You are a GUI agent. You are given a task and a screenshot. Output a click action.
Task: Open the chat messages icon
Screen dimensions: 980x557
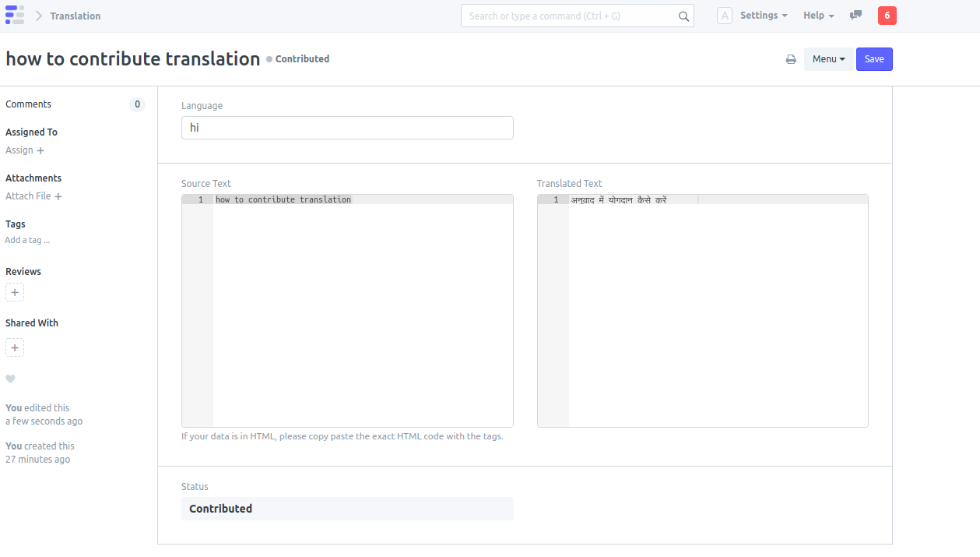[855, 16]
